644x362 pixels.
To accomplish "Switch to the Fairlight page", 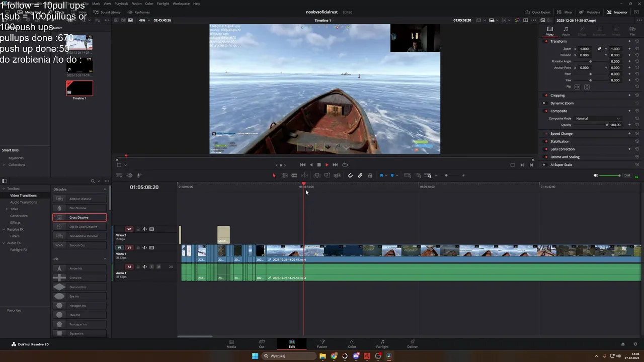I will coord(382,344).
